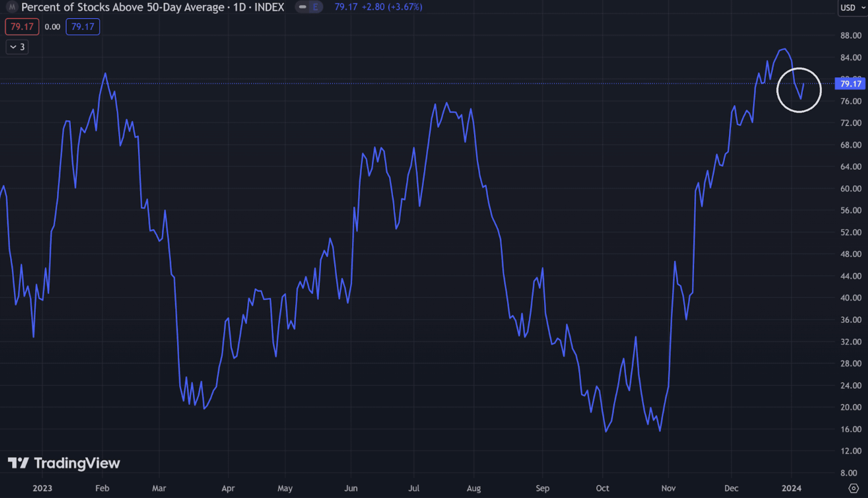
Task: Click the Aug label on time axis
Action: 474,488
